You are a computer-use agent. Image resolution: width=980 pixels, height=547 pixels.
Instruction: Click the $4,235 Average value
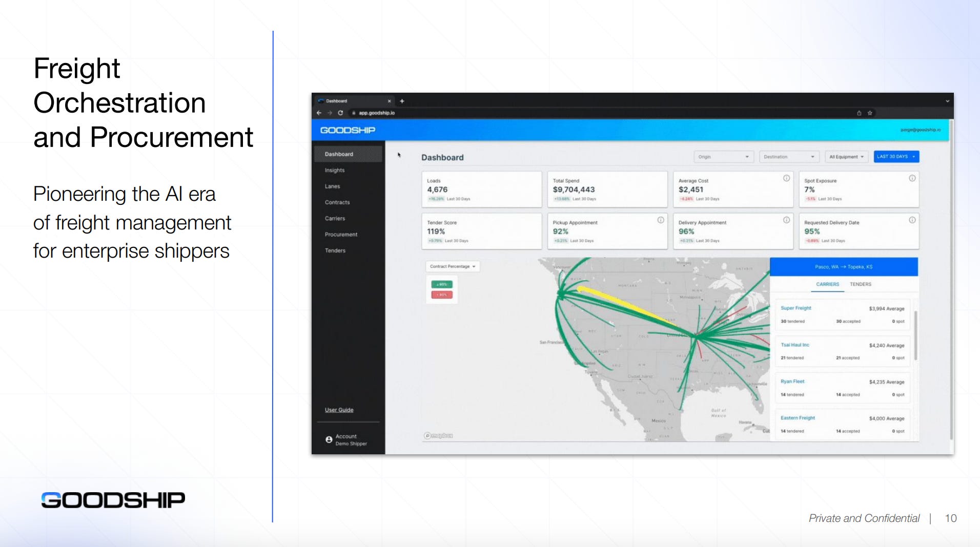[887, 382]
